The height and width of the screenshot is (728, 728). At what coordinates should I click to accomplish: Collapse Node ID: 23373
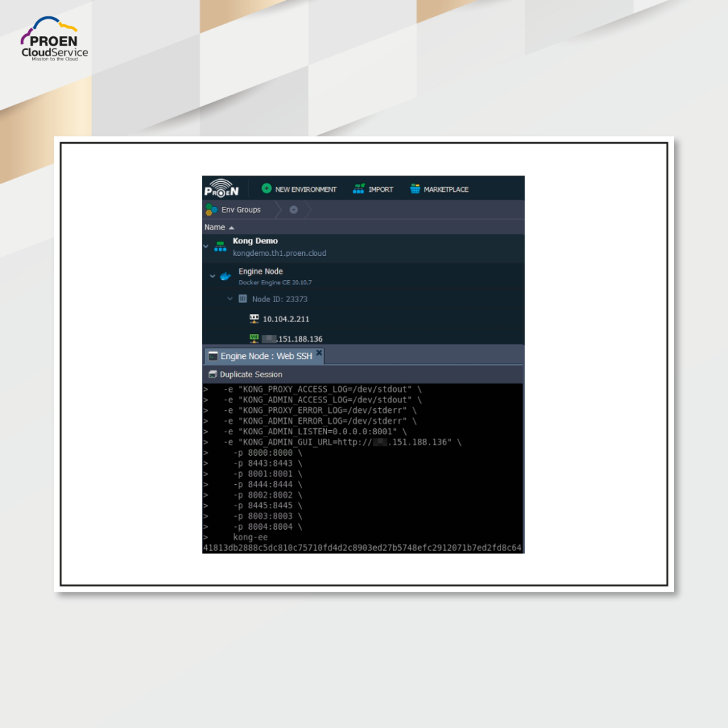(230, 299)
